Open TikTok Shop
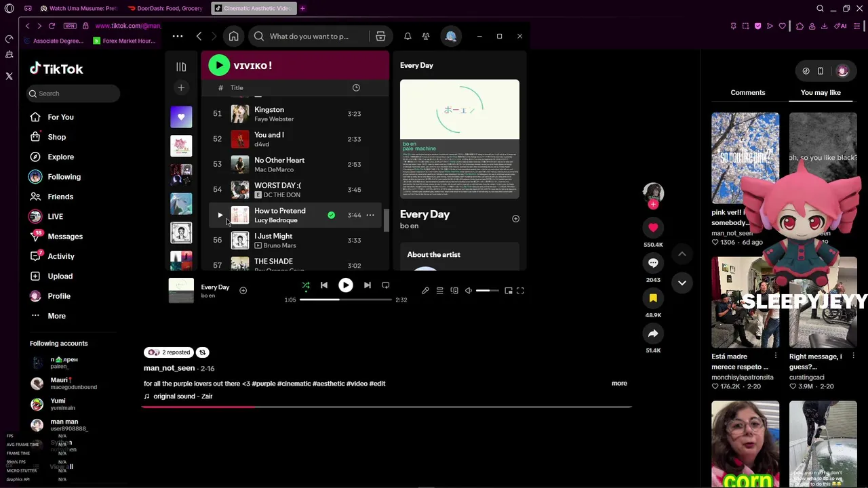This screenshot has height=488, width=868. coord(56,137)
